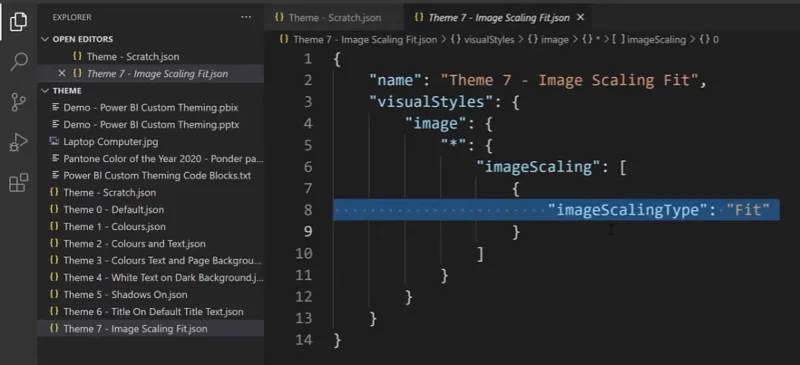
Task: Click the "image" key on line 4
Action: (435, 124)
